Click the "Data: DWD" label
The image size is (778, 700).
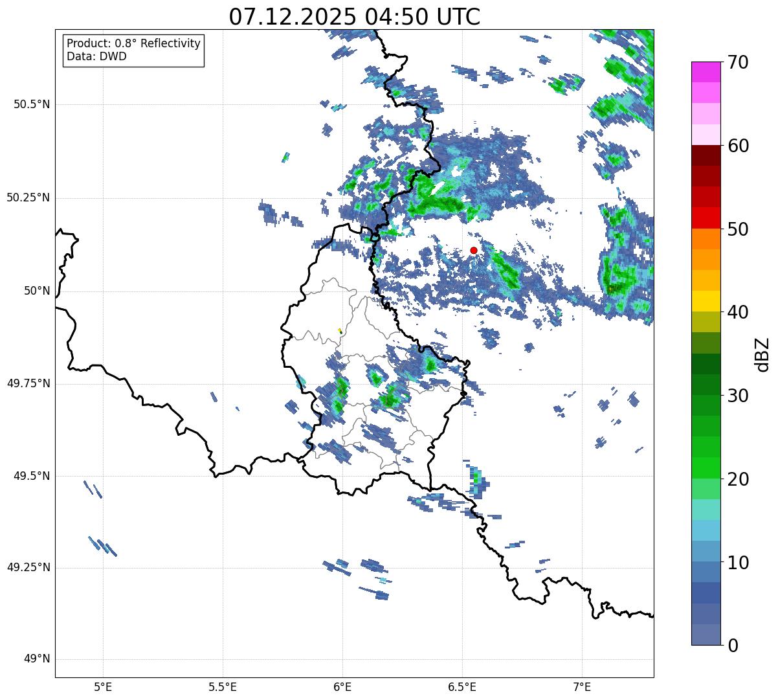tap(96, 56)
